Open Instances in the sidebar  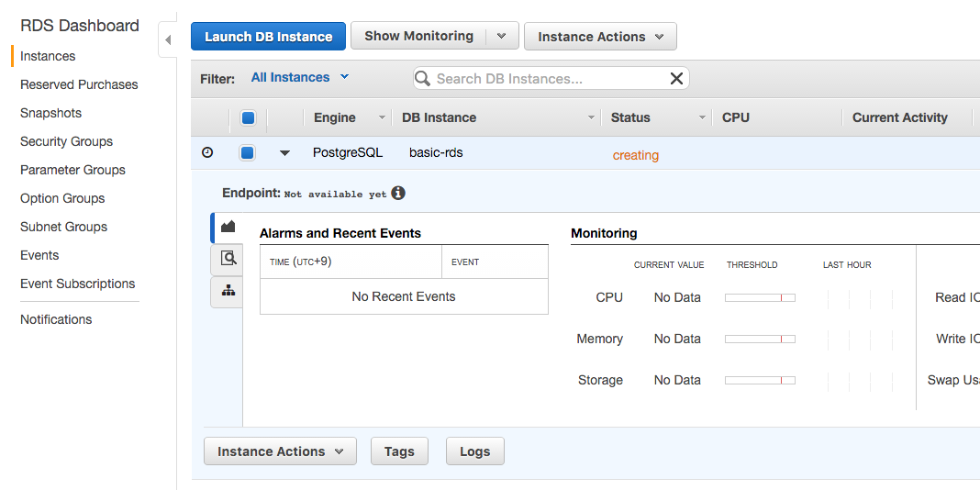[48, 56]
